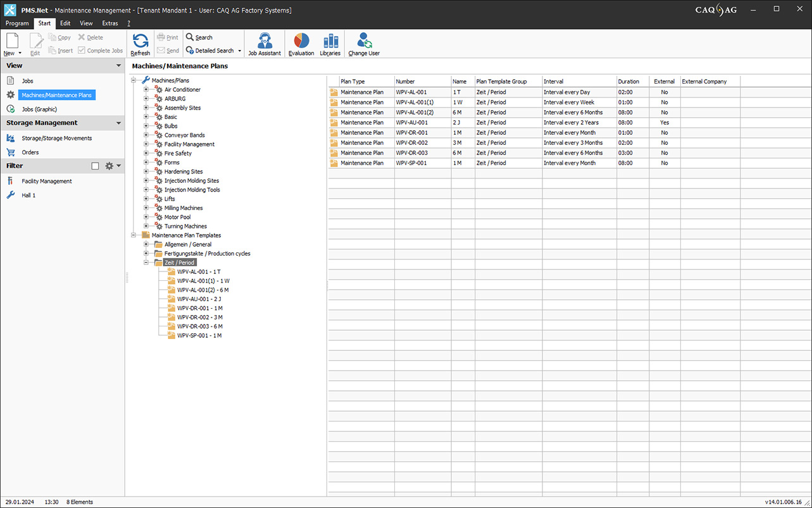Refresh the maintenance plans view
Screen dimensions: 812x508
pyautogui.click(x=141, y=44)
